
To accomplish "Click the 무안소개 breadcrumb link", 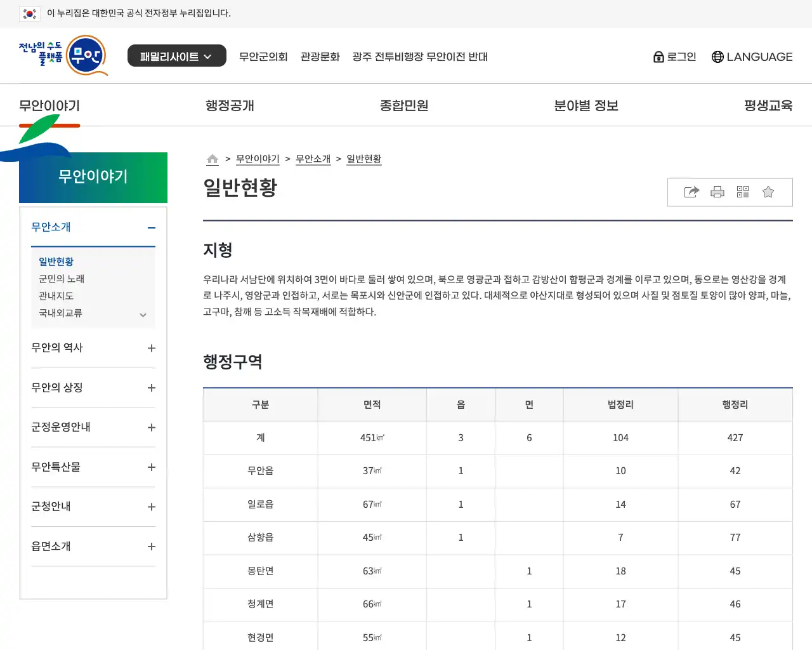I will click(313, 159).
